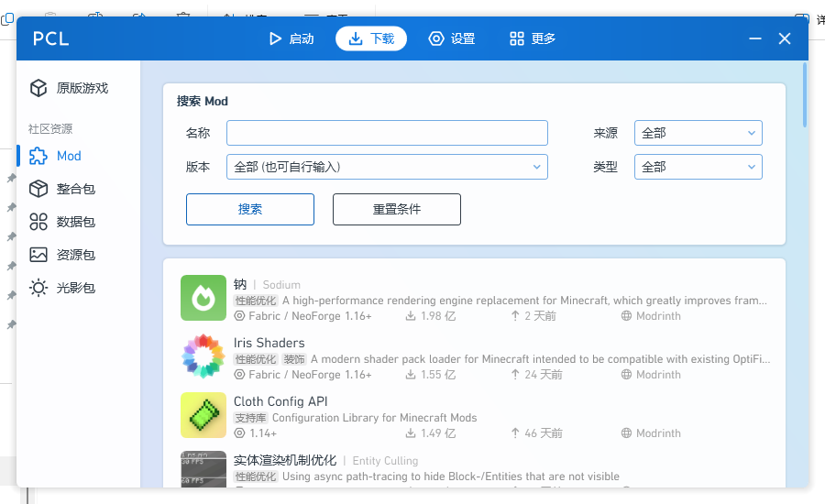Click the picture icon beside 资源包
The image size is (825, 504).
coord(38,255)
